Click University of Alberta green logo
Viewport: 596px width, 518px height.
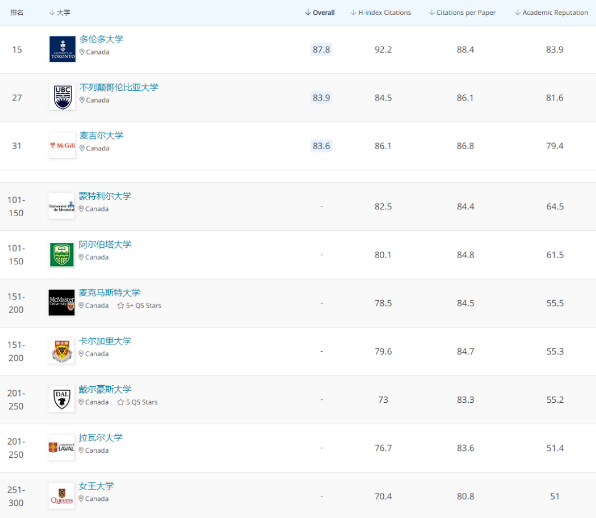[x=62, y=254]
